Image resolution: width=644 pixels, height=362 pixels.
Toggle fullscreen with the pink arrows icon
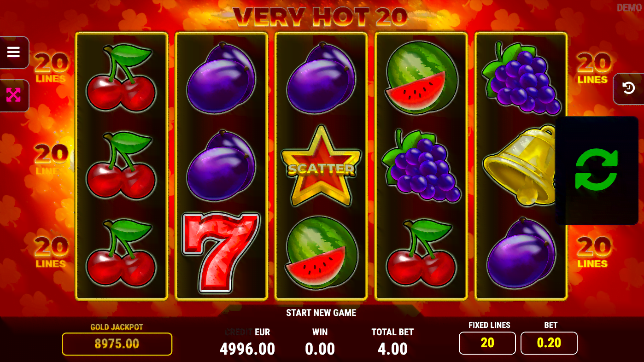(x=14, y=95)
